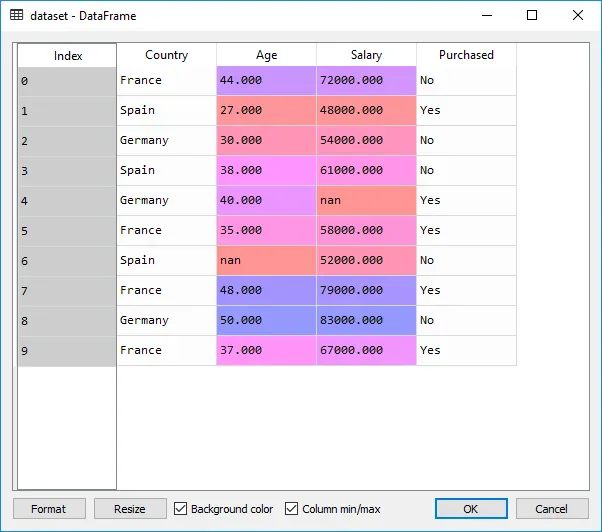The width and height of the screenshot is (602, 532).
Task: Click Purchased cell Yes in row 9
Action: (466, 350)
